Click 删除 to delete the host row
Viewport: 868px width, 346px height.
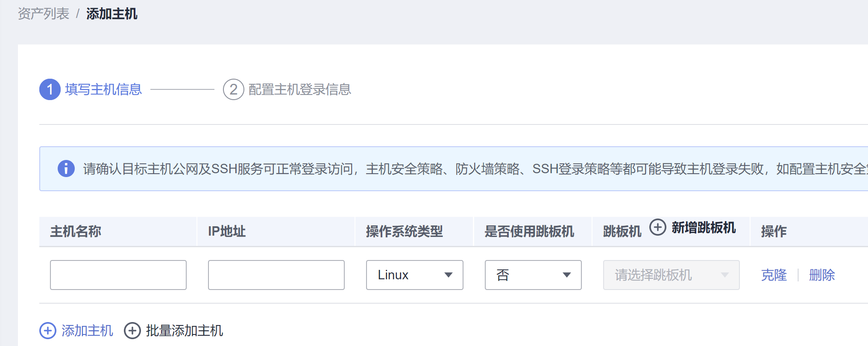(821, 275)
